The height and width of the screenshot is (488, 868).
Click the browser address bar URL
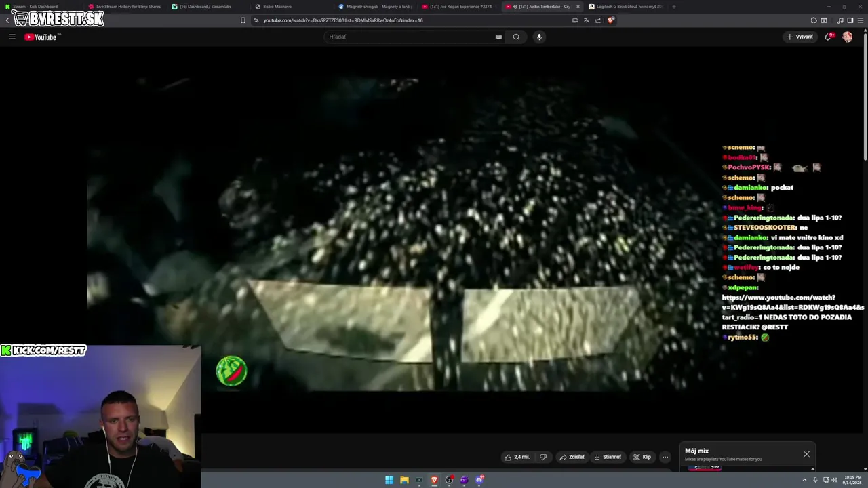point(343,20)
